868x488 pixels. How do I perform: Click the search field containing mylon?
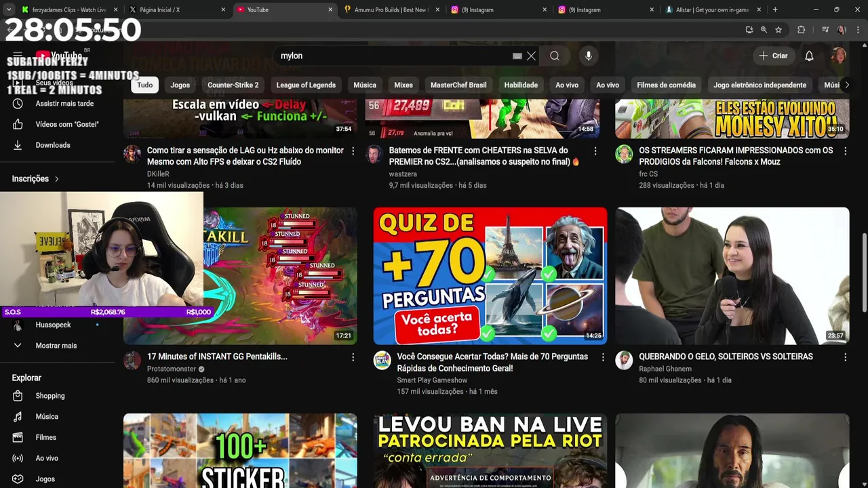pyautogui.click(x=395, y=56)
